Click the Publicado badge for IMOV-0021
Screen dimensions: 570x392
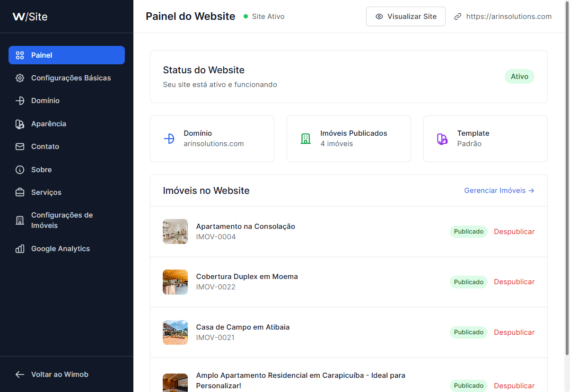point(469,332)
